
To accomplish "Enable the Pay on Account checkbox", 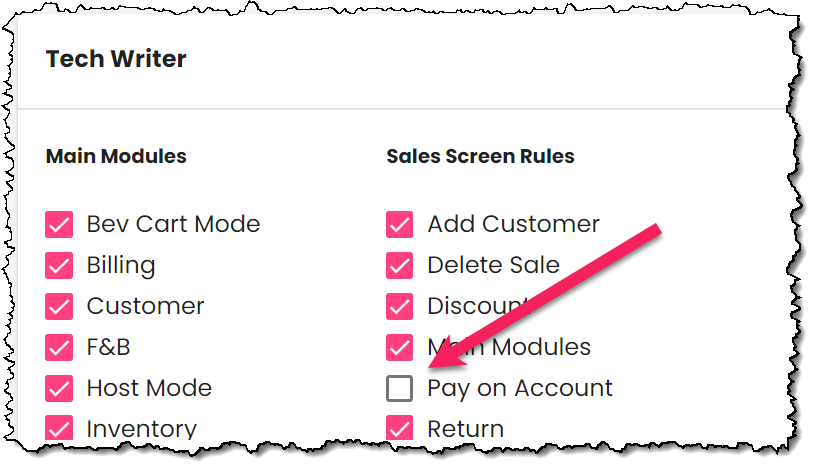I will tap(400, 388).
